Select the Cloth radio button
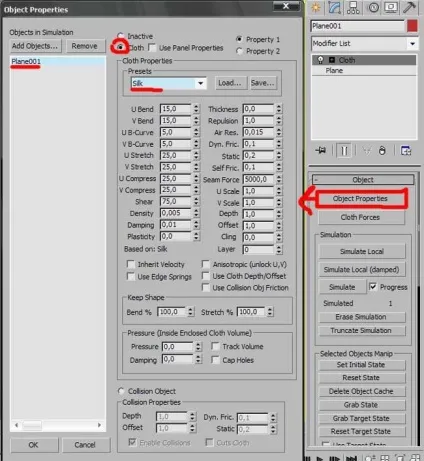The image size is (424, 461). tap(120, 47)
